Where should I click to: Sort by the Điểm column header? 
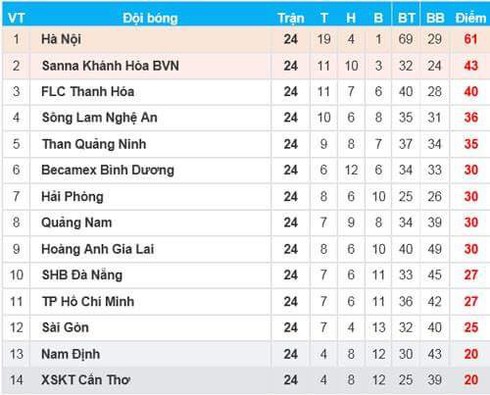[470, 18]
